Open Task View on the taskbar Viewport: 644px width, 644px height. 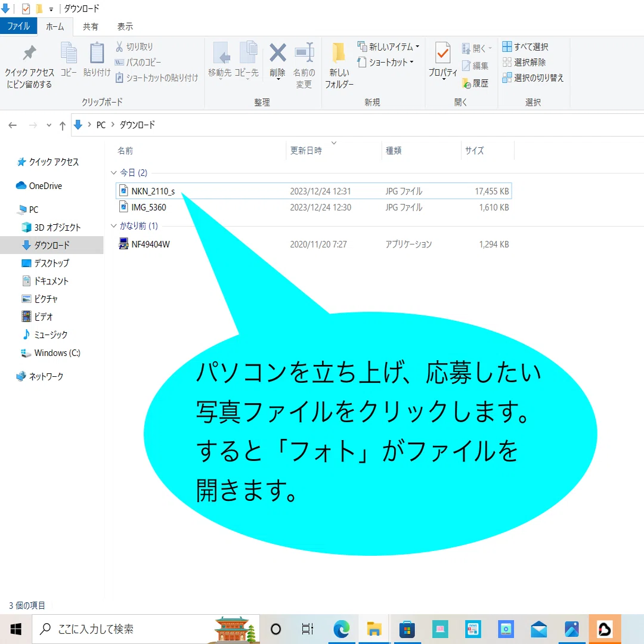point(308,629)
